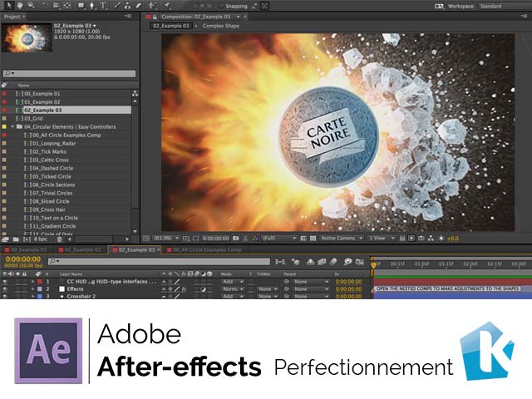Open the magnification ratio dropdown
This screenshot has height=399, width=532.
click(x=166, y=239)
